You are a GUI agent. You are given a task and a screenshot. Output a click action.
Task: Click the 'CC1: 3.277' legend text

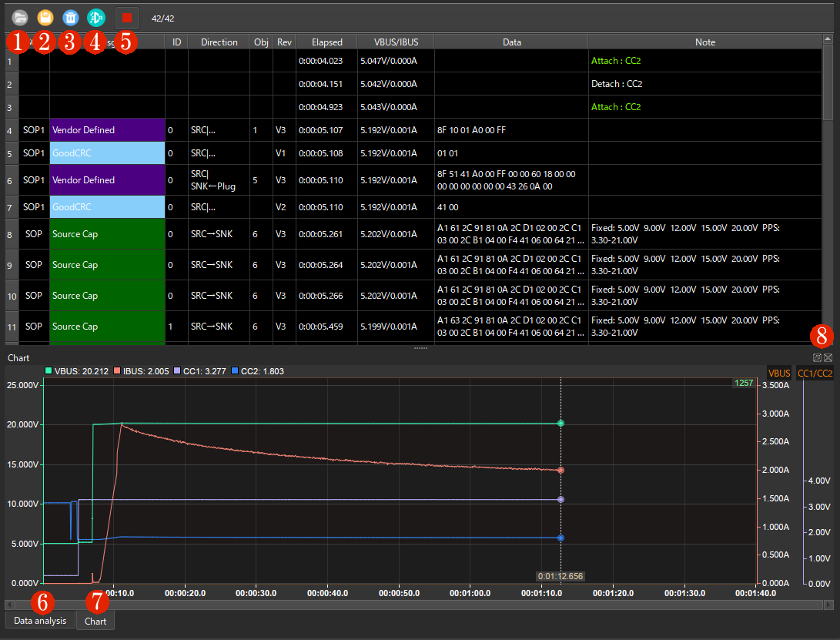(205, 371)
